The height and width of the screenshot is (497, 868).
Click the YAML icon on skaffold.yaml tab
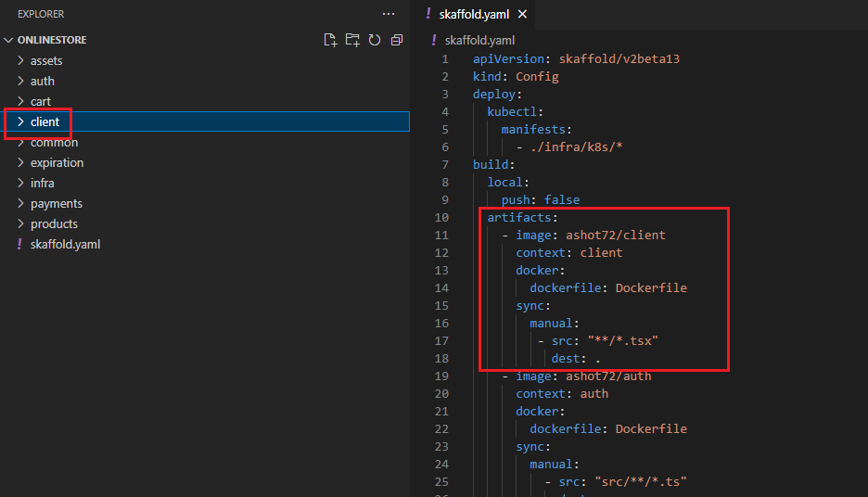[428, 15]
